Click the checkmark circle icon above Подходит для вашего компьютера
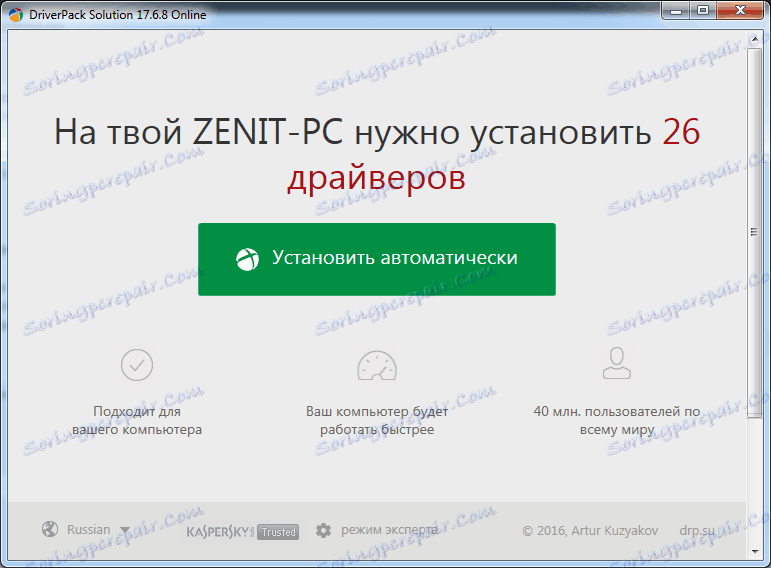The width and height of the screenshot is (771, 568). point(137,365)
